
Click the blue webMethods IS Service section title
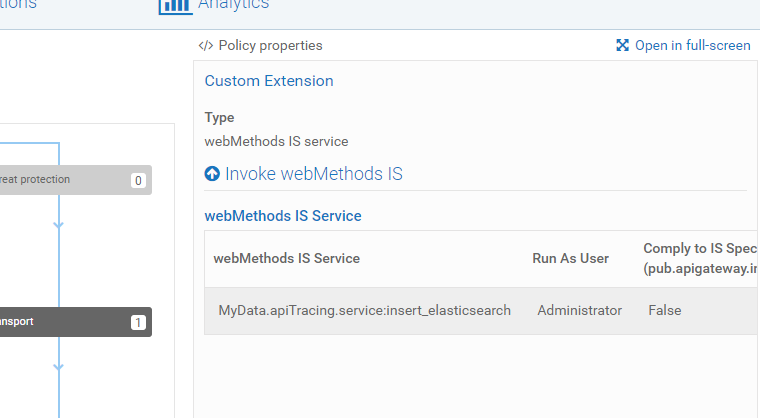point(283,215)
